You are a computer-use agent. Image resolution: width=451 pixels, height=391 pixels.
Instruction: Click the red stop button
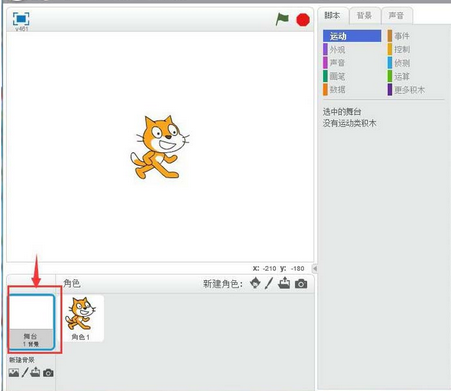point(303,20)
